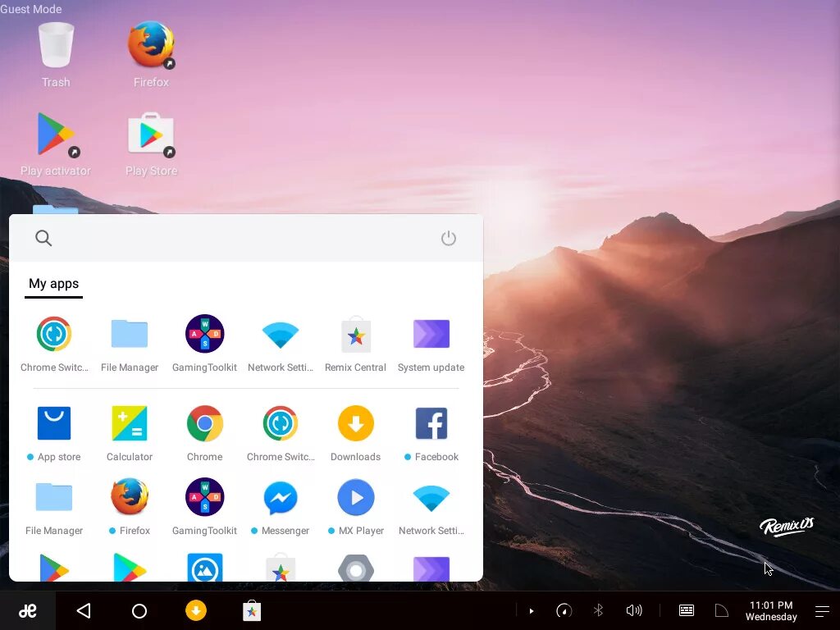Click the cellular signal icon in the tray

(x=722, y=610)
